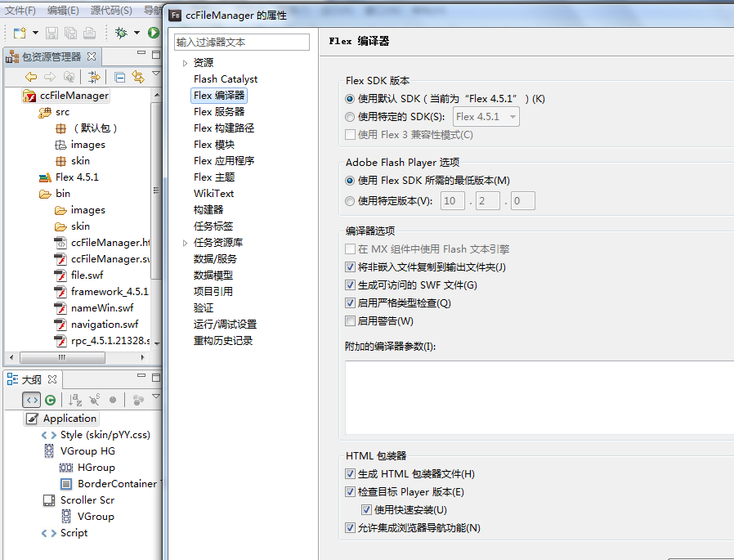
Task: Click the New file toolbar icon
Action: tap(20, 33)
